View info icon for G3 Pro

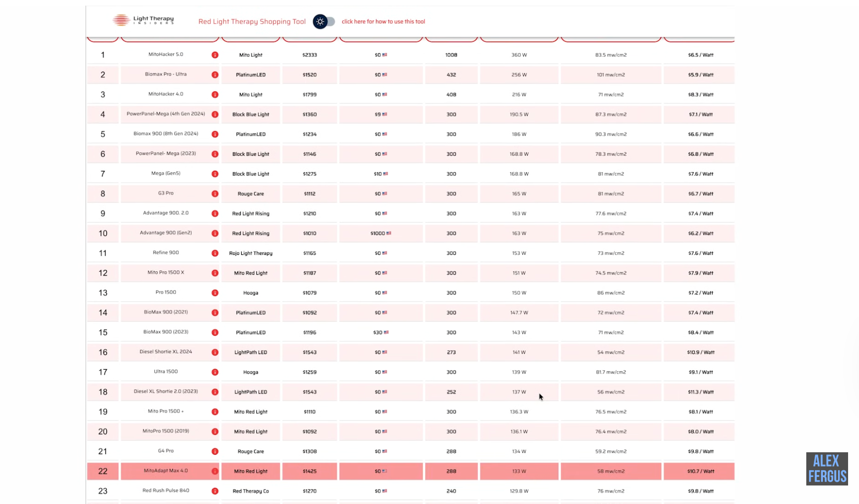(215, 194)
